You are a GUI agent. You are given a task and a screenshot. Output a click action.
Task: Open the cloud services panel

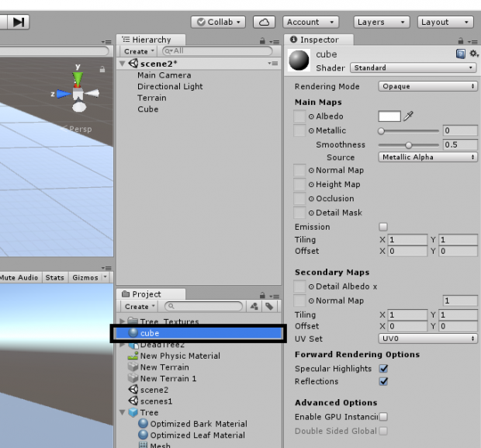pyautogui.click(x=265, y=23)
